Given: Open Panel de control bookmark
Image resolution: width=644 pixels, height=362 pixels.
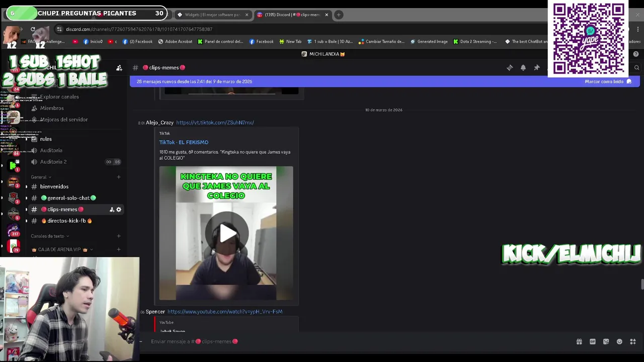Looking at the screenshot, I should tap(220, 42).
